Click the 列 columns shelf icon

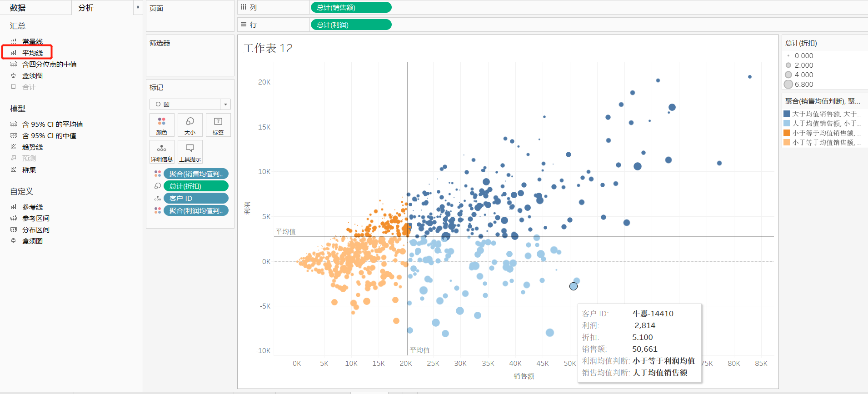(244, 7)
